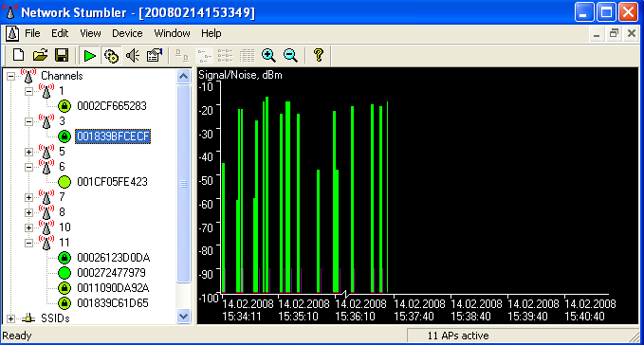
Task: Collapse channel 11 tree node
Action: tap(28, 243)
